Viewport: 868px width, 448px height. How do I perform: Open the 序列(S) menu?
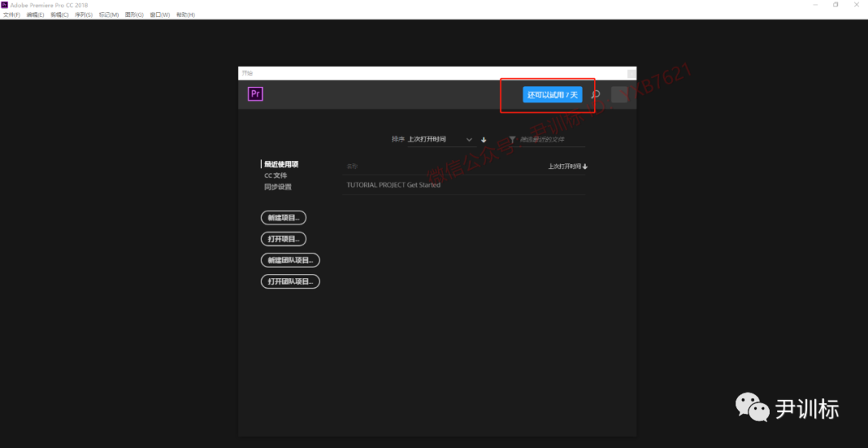[84, 15]
